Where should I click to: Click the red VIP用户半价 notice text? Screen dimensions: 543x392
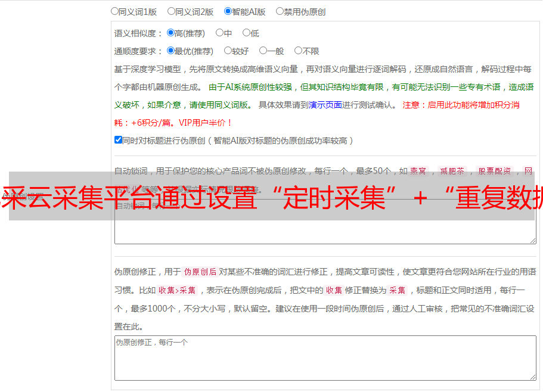pyautogui.click(x=206, y=123)
